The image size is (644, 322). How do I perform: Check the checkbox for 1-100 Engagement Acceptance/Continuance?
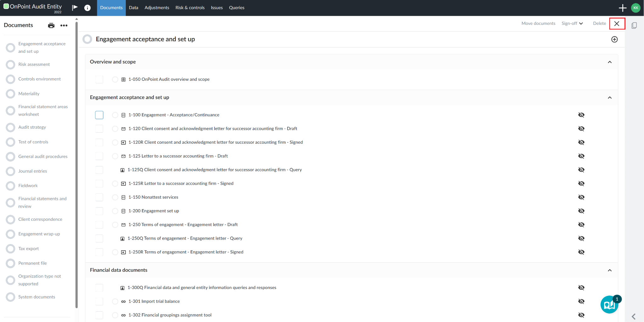point(99,115)
